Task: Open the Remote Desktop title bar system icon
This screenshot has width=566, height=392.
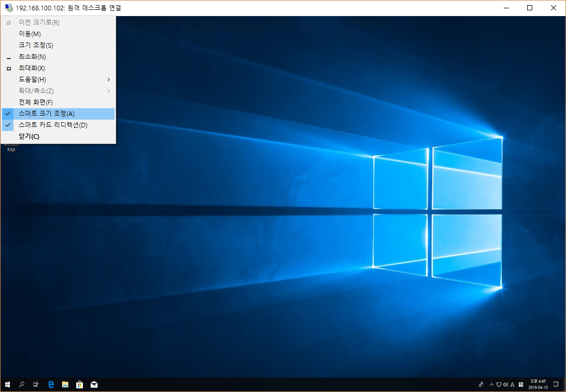Action: (x=9, y=8)
